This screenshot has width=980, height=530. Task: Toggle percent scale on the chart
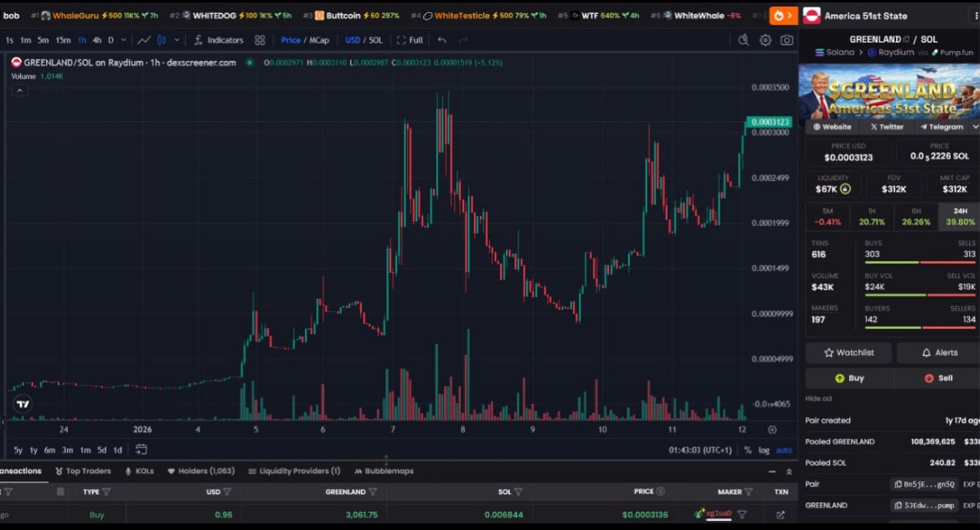click(747, 450)
